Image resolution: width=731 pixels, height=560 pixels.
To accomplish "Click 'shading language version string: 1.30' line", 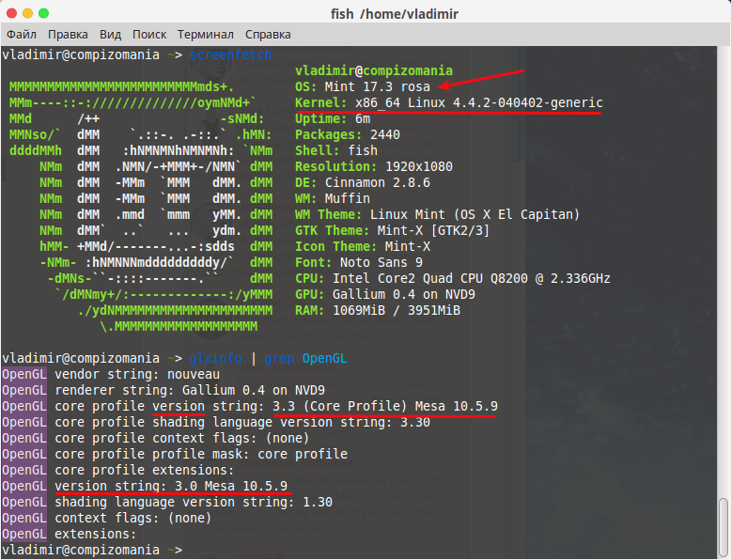I will click(167, 502).
